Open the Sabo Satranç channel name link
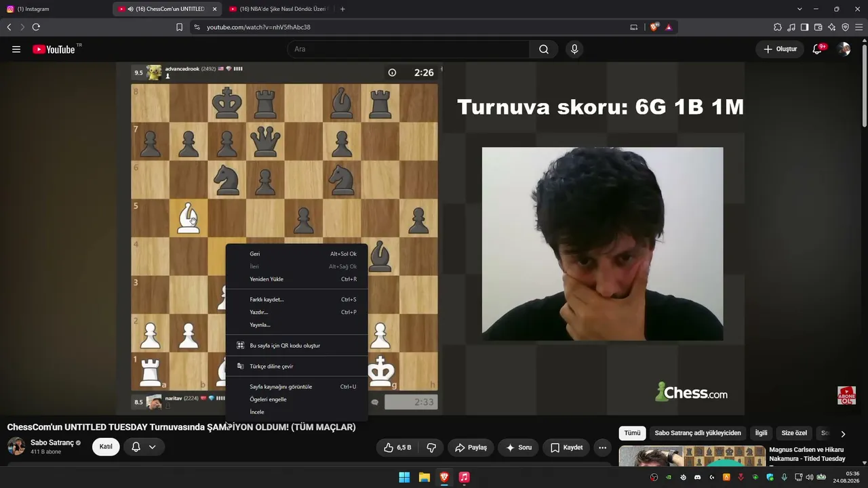The height and width of the screenshot is (488, 868). [52, 443]
